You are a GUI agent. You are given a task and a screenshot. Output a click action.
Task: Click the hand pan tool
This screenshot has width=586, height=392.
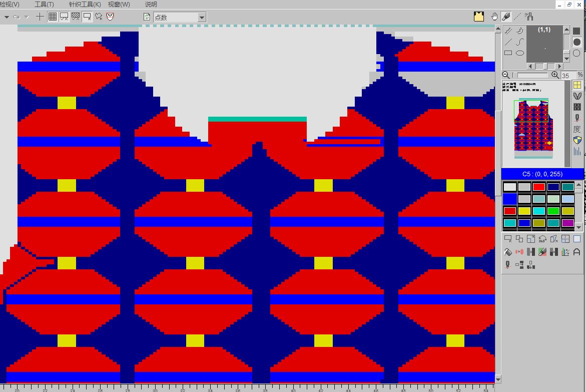click(494, 17)
